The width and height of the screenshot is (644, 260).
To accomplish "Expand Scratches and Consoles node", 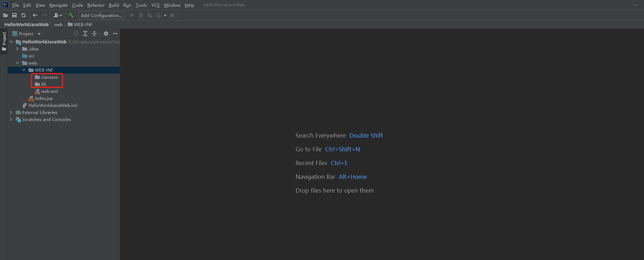I will pyautogui.click(x=11, y=119).
